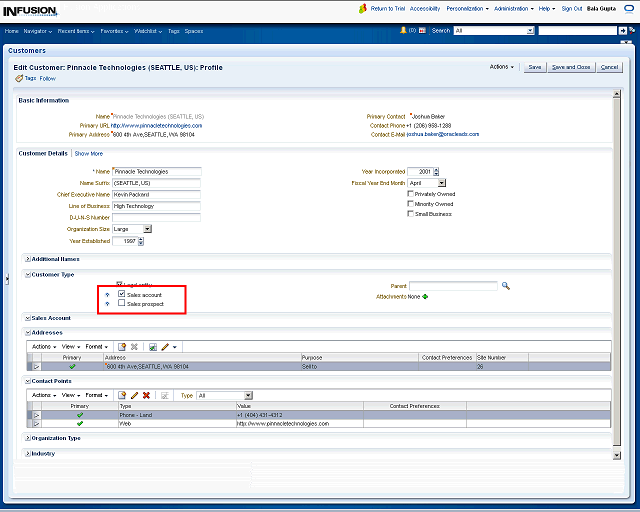Click the primary checkmark for 600 4th Ave address
This screenshot has width=640, height=512.
click(72, 367)
